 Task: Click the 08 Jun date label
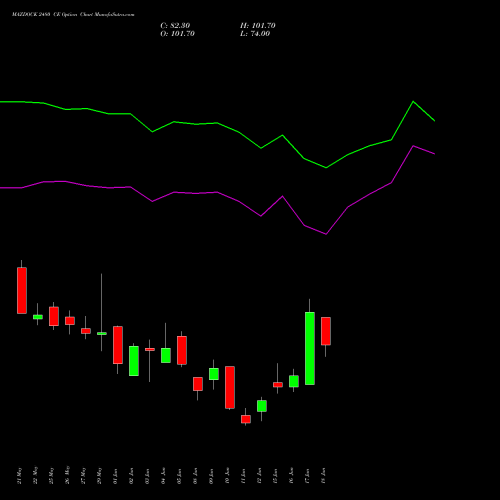(x=196, y=476)
